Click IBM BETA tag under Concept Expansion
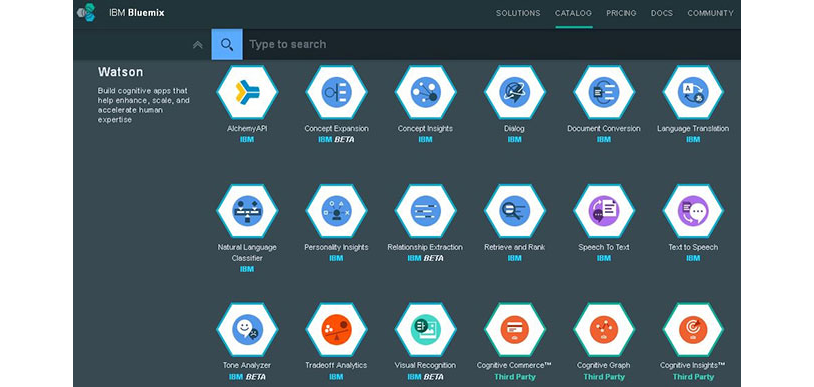814x387 pixels. 336,140
